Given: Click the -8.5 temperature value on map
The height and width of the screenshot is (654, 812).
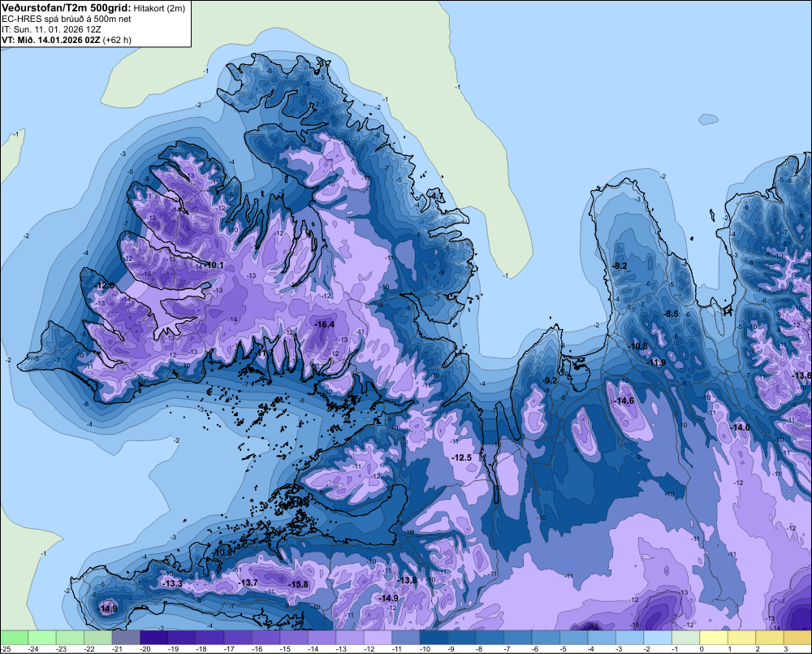Looking at the screenshot, I should click(x=671, y=314).
